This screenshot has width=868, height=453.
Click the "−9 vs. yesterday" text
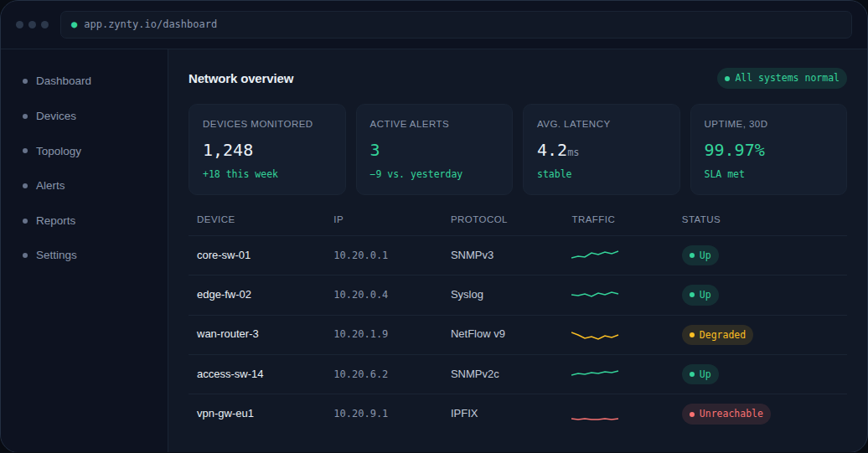(x=416, y=173)
